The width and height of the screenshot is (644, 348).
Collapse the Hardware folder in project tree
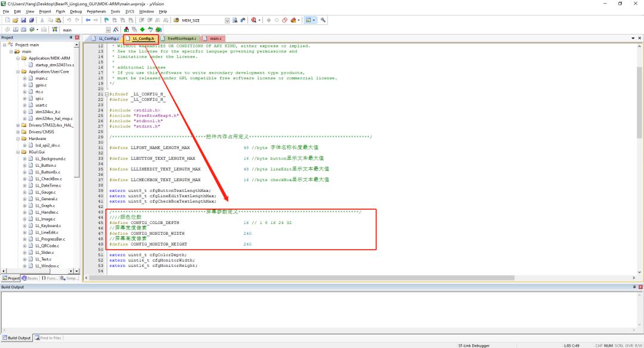coord(18,138)
